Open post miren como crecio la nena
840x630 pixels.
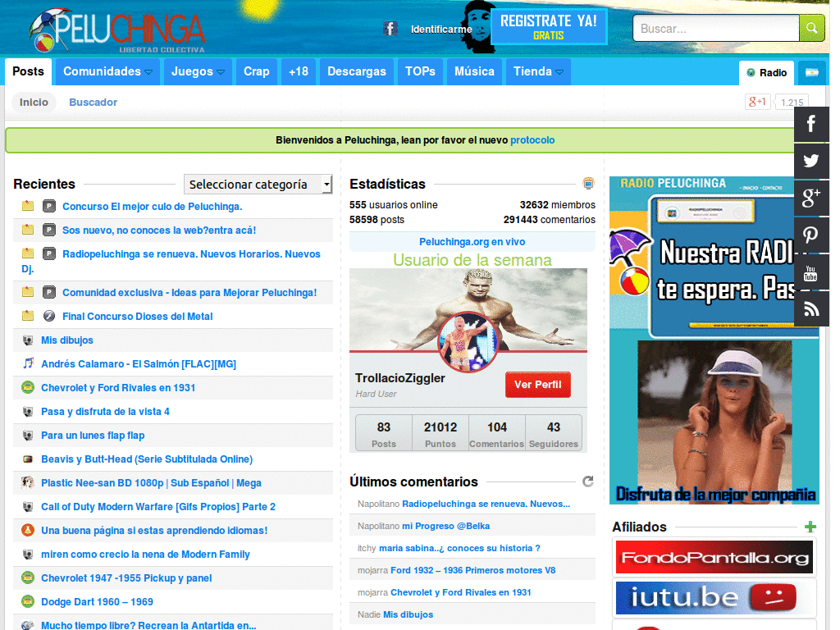click(x=145, y=555)
